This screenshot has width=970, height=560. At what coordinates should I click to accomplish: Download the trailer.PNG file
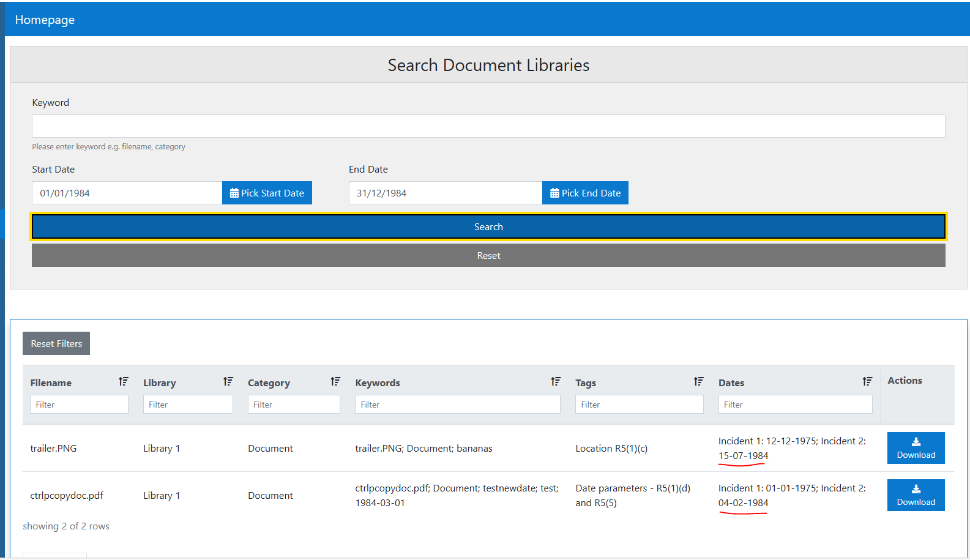[916, 448]
